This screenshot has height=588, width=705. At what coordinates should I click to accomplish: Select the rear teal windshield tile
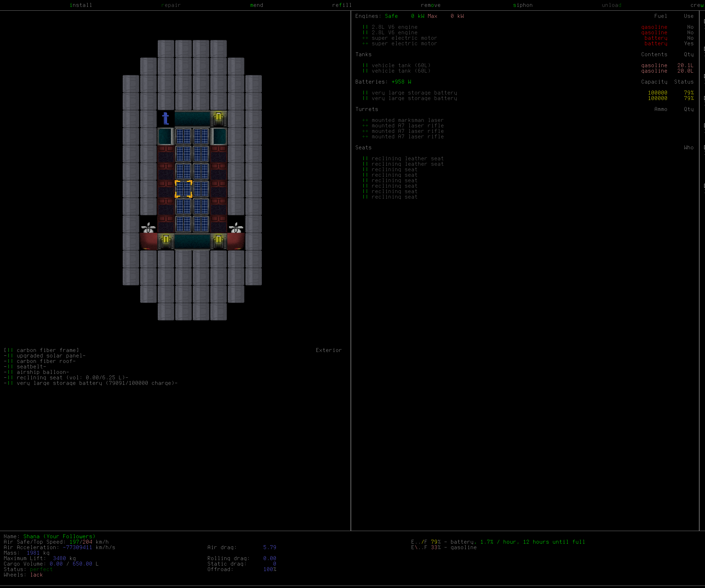[192, 241]
